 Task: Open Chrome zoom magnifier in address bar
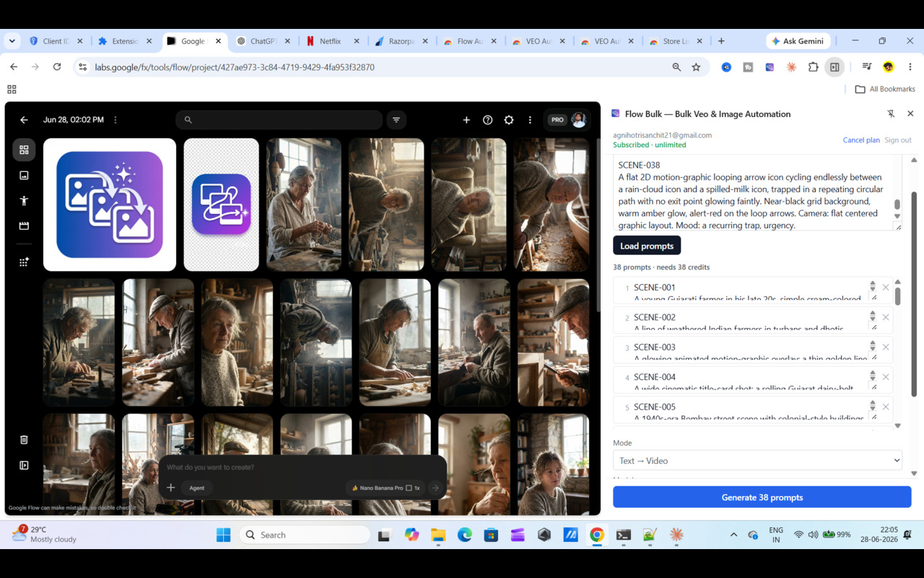tap(676, 66)
